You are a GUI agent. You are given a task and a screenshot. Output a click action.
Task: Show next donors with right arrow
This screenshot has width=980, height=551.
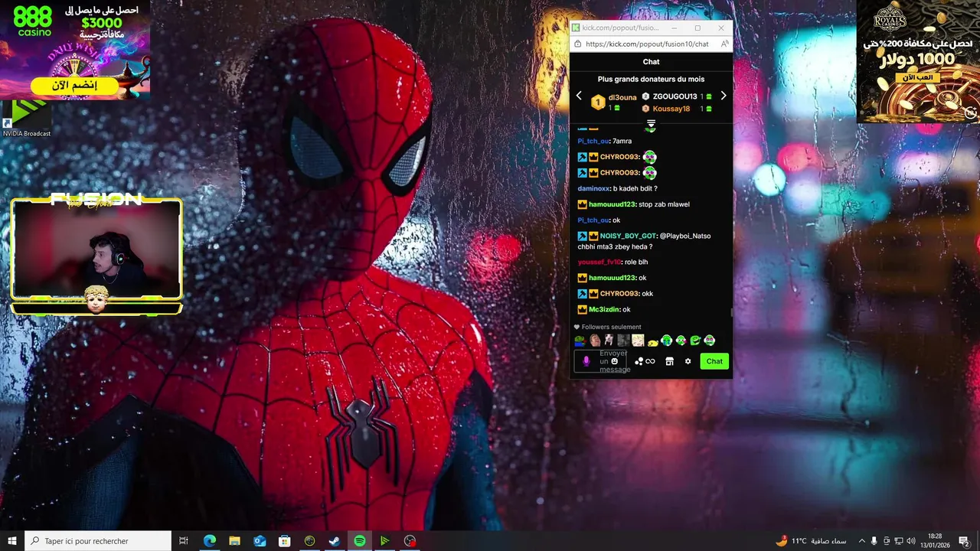click(x=724, y=96)
